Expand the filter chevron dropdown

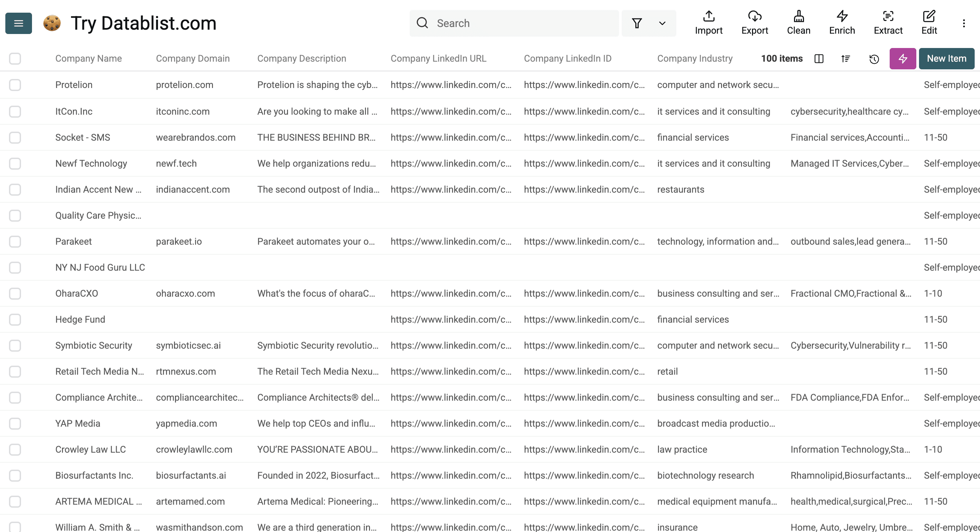pyautogui.click(x=662, y=23)
